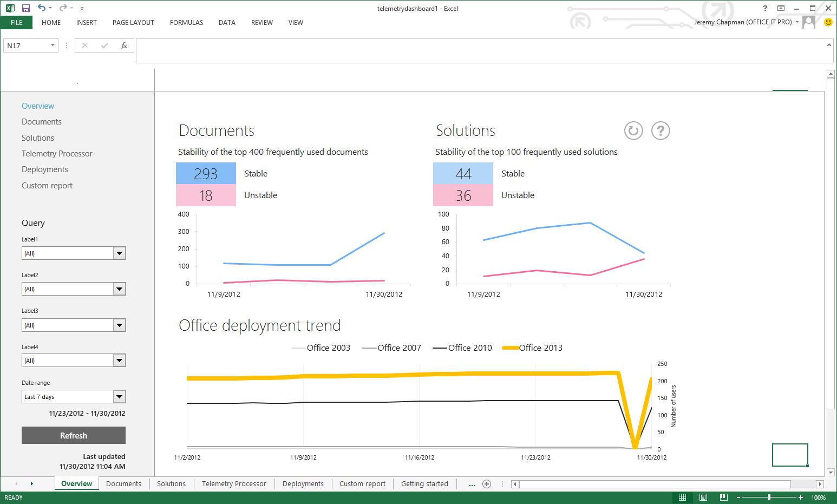Select the Telemetry Processor sheet tab
This screenshot has width=837, height=504.
[234, 484]
